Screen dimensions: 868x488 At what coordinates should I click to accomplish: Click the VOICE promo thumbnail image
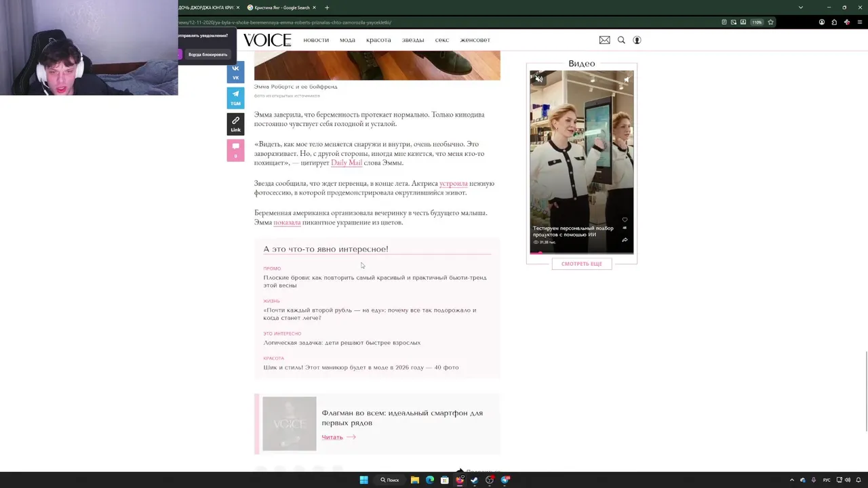pos(290,424)
